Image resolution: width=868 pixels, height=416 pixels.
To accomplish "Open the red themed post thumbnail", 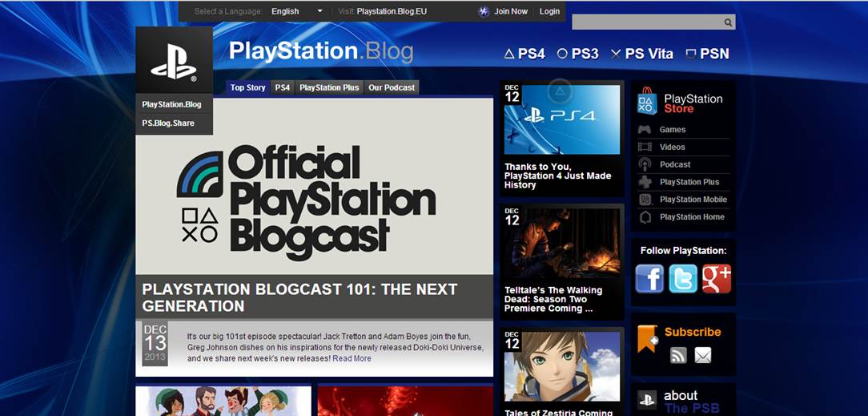I will click(x=405, y=401).
